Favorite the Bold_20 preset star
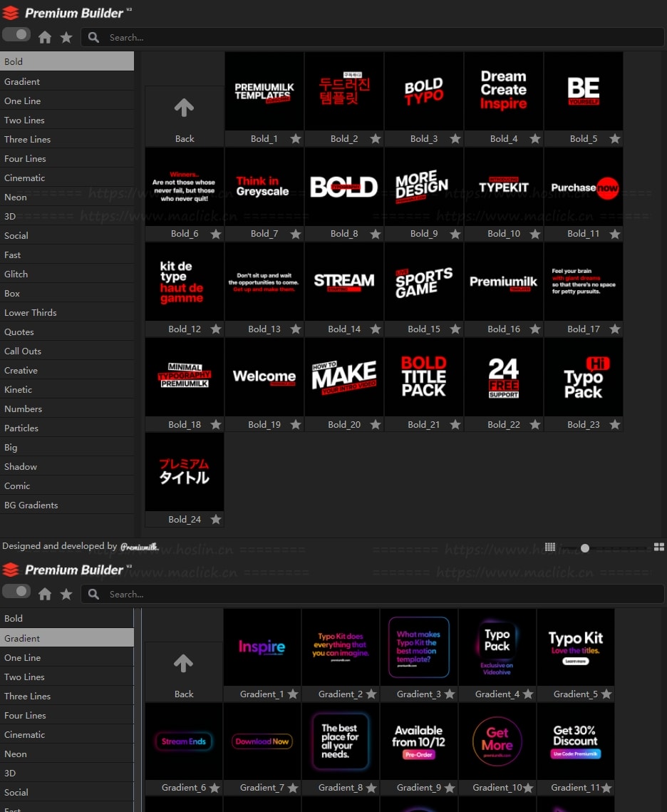This screenshot has width=667, height=812. pyautogui.click(x=376, y=425)
